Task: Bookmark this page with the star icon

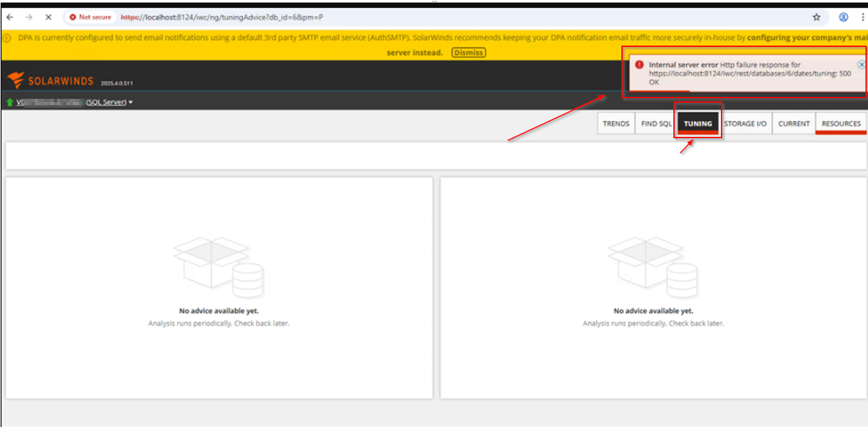Action: tap(817, 17)
